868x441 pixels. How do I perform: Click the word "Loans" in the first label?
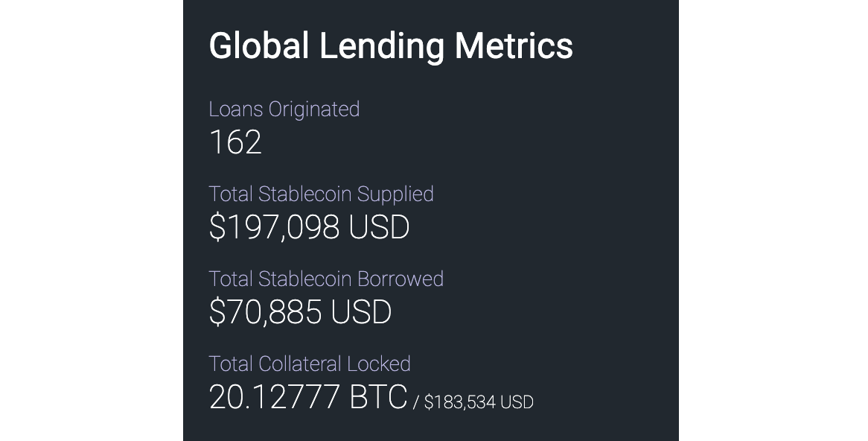point(235,110)
